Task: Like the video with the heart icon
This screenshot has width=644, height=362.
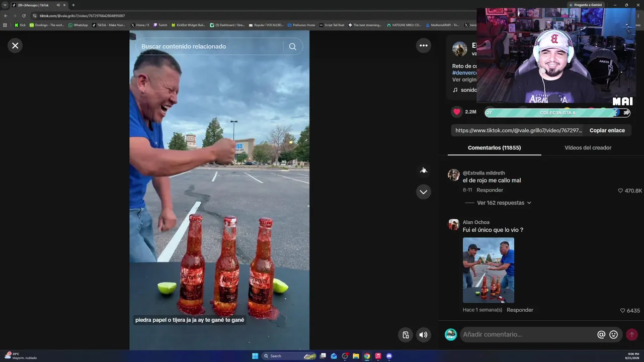Action: 457,112
